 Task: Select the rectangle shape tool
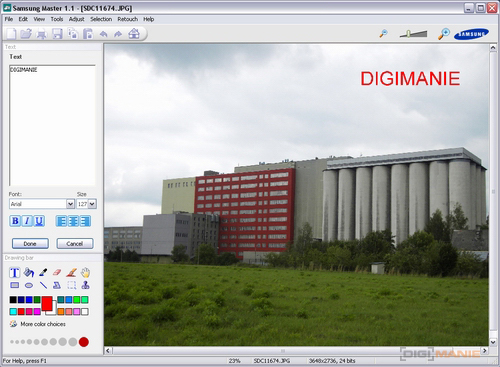pyautogui.click(x=14, y=285)
